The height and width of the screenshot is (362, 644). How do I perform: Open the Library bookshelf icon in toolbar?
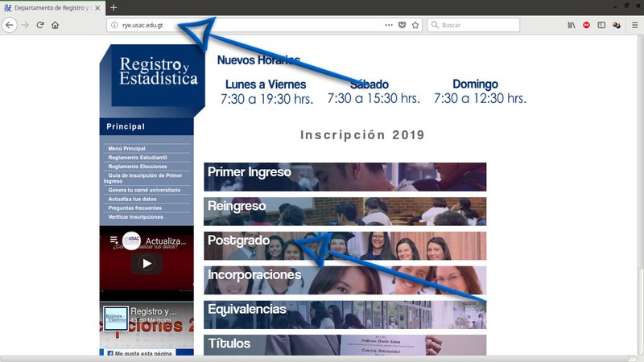[x=572, y=25]
